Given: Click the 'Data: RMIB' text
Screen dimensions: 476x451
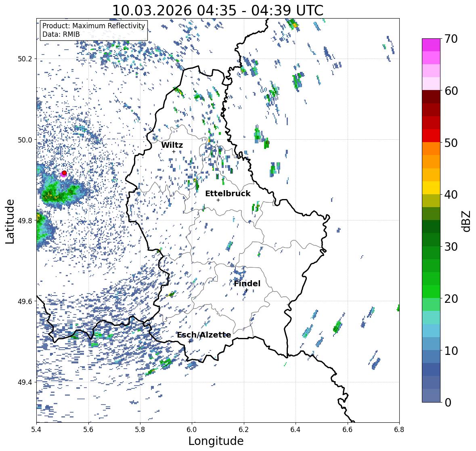Looking at the screenshot, I should coord(61,34).
